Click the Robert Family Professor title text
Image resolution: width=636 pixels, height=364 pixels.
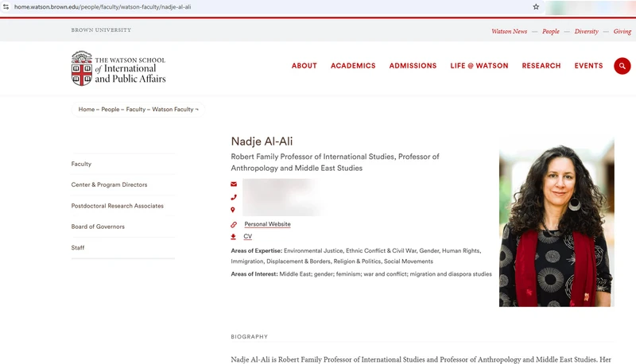(x=335, y=162)
